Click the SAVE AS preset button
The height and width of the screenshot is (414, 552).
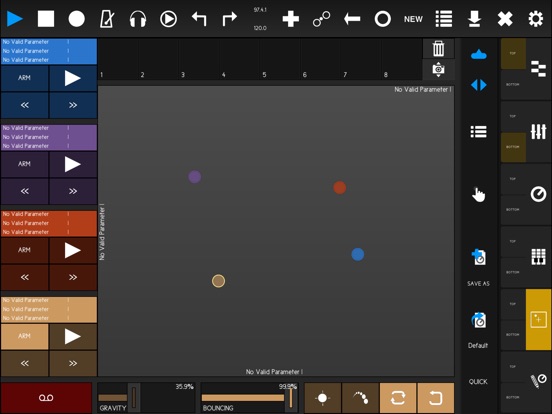[478, 268]
